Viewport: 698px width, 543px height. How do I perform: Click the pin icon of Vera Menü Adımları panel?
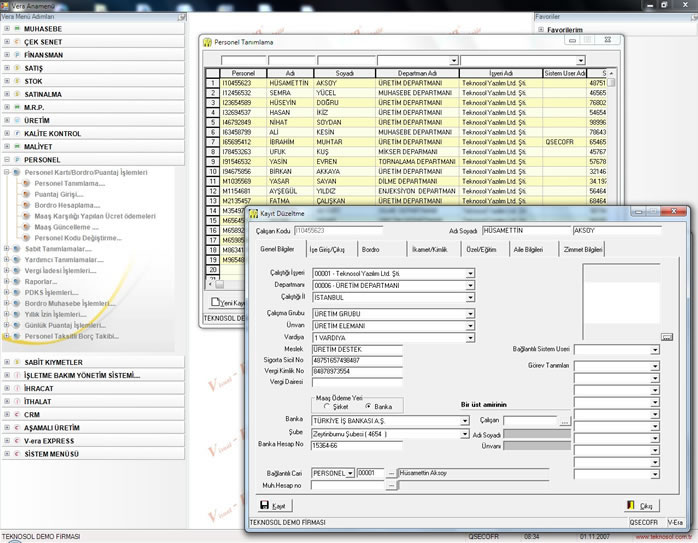182,17
